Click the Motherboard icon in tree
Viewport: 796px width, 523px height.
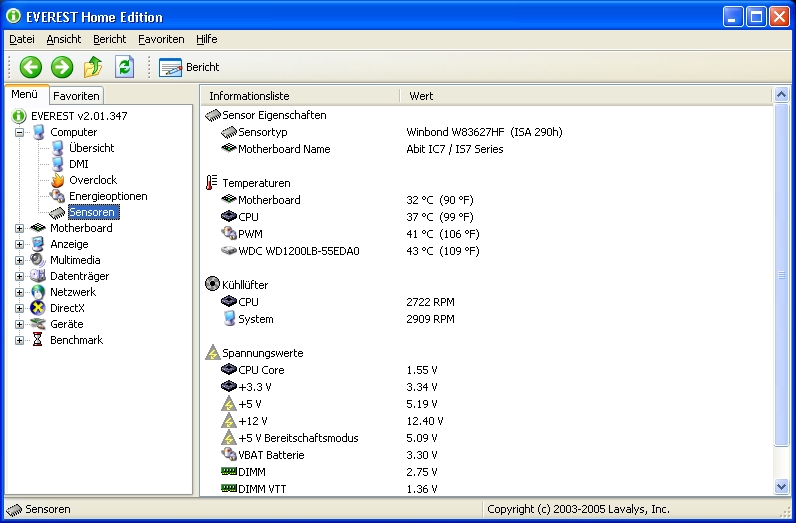coord(38,228)
